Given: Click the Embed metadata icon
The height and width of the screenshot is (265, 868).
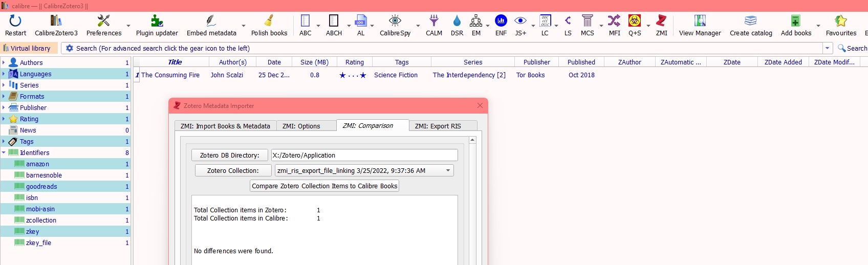Looking at the screenshot, I should click(211, 21).
